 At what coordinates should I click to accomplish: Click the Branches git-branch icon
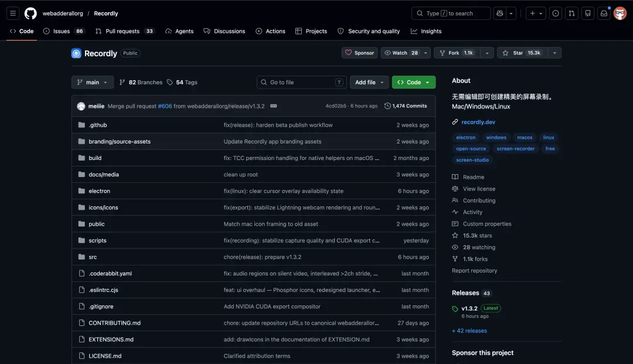pos(122,82)
